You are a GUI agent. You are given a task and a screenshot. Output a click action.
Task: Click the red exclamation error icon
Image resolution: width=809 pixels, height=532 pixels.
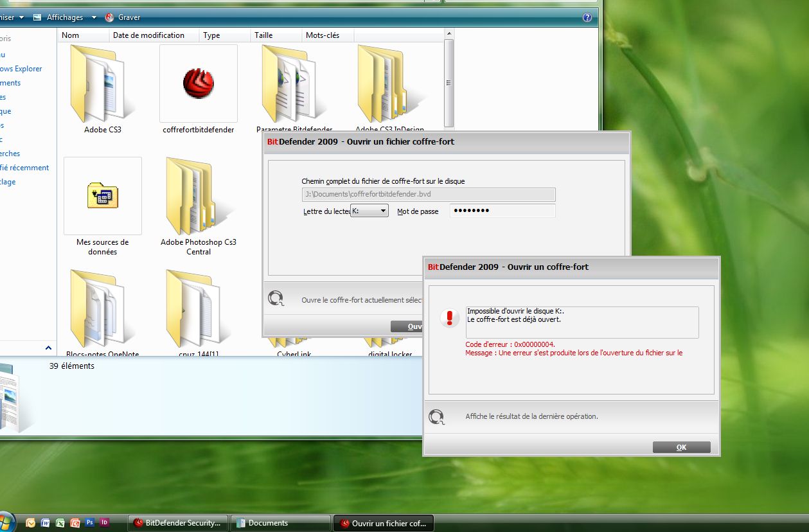(450, 317)
